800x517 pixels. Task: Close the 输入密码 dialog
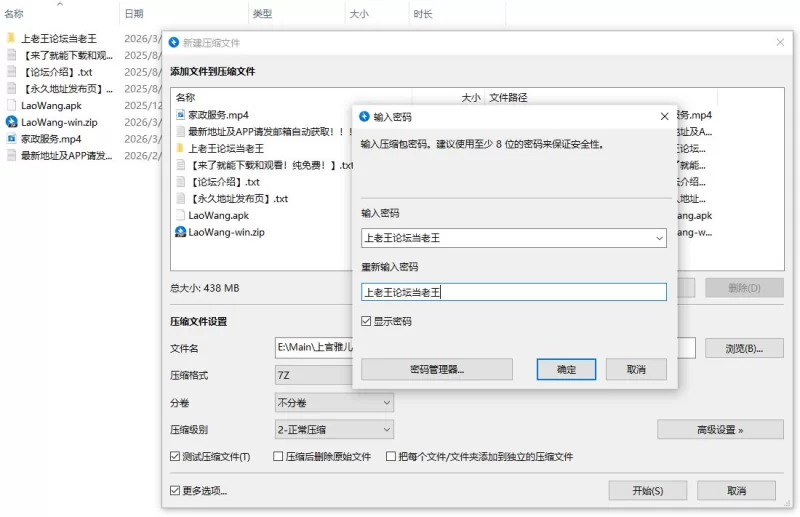[x=664, y=116]
